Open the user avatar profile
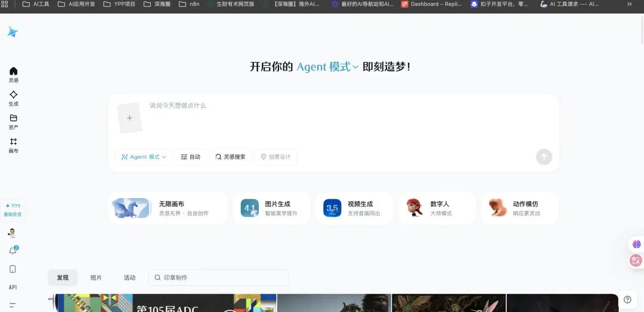 pos(13,233)
